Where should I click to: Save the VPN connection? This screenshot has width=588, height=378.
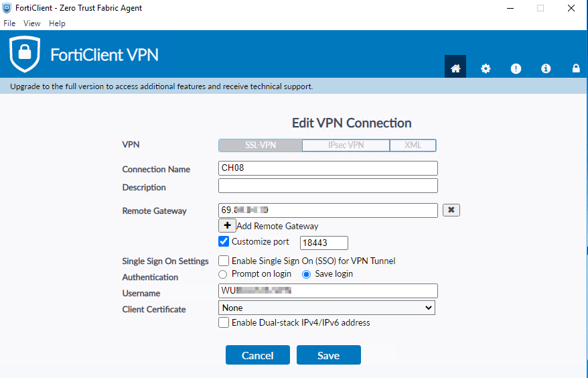[328, 355]
